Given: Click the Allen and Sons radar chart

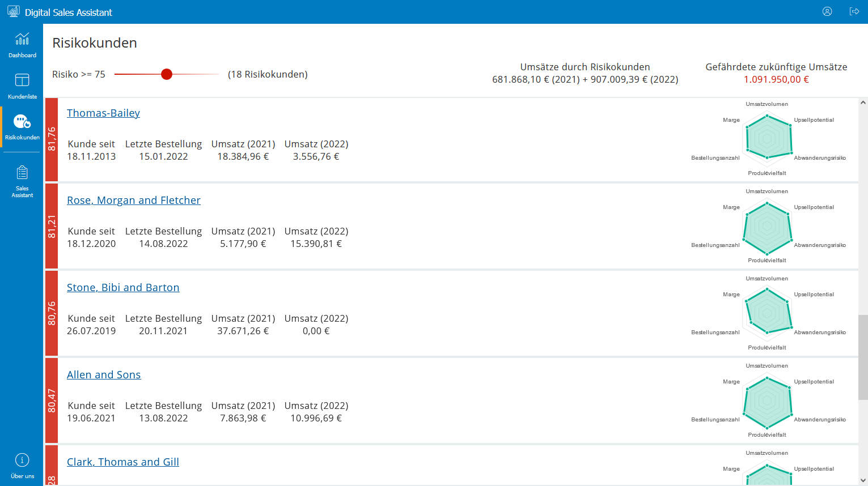Looking at the screenshot, I should point(768,400).
